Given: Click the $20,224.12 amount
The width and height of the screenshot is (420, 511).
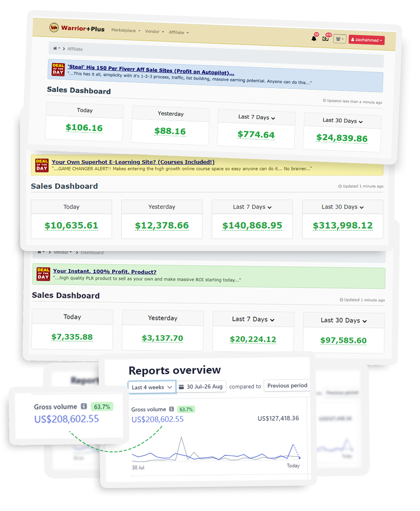Looking at the screenshot, I should (x=253, y=339).
